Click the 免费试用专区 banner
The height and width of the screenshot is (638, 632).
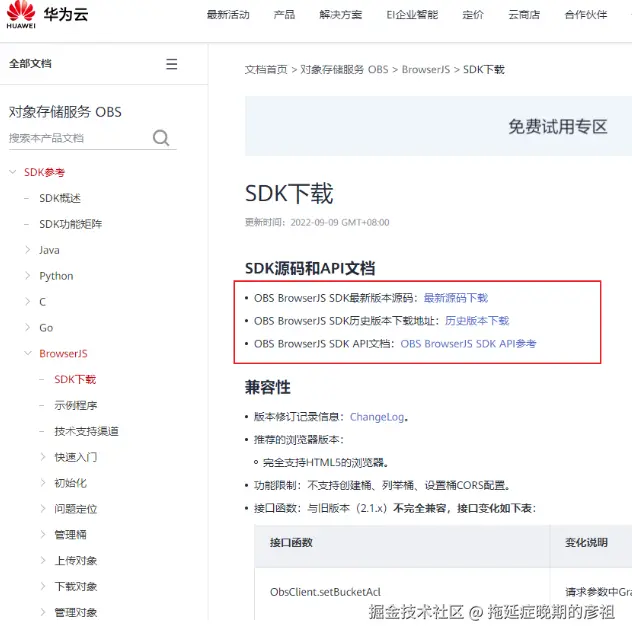coord(438,126)
